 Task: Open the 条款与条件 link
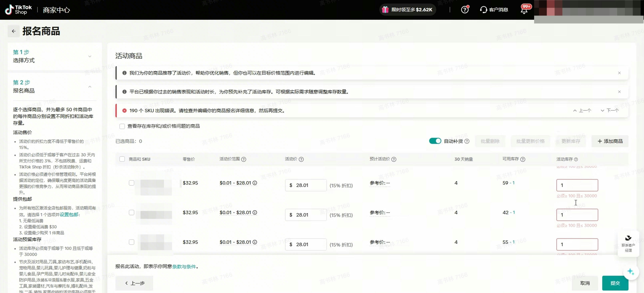[x=184, y=267]
